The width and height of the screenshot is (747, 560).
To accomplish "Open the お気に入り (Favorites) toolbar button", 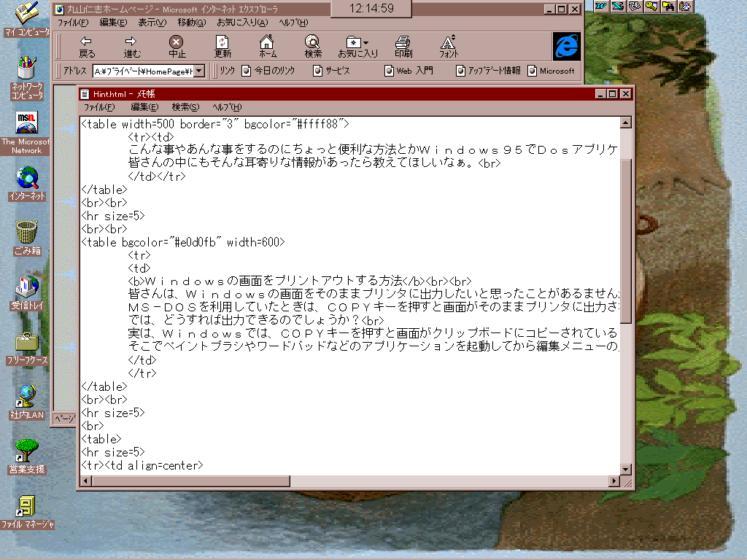I will pos(357,47).
